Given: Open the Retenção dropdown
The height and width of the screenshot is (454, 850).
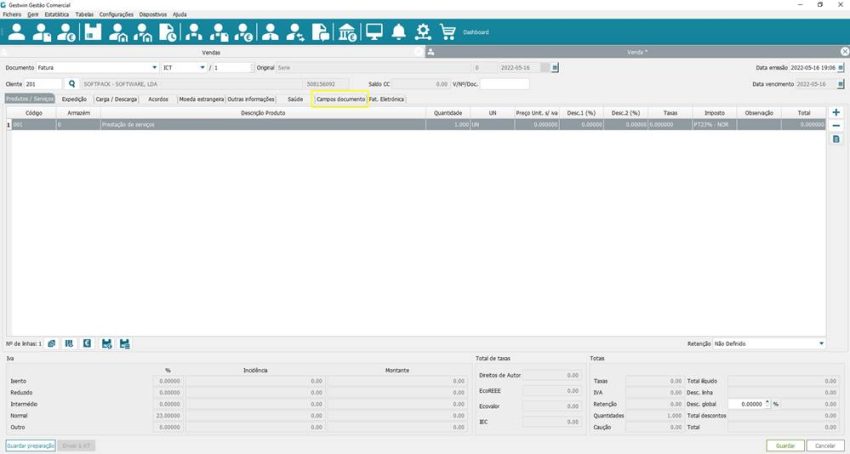Looking at the screenshot, I should point(821,343).
